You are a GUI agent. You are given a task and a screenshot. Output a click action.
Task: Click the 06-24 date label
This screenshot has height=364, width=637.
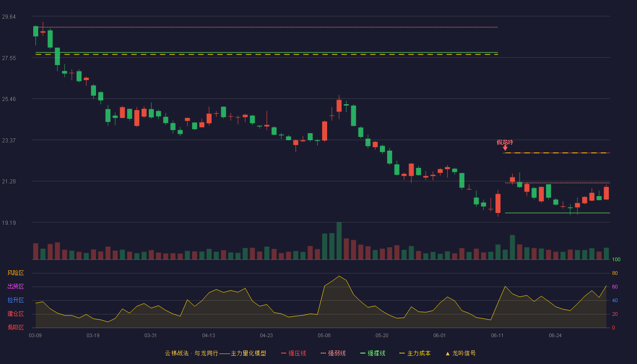tap(555, 335)
